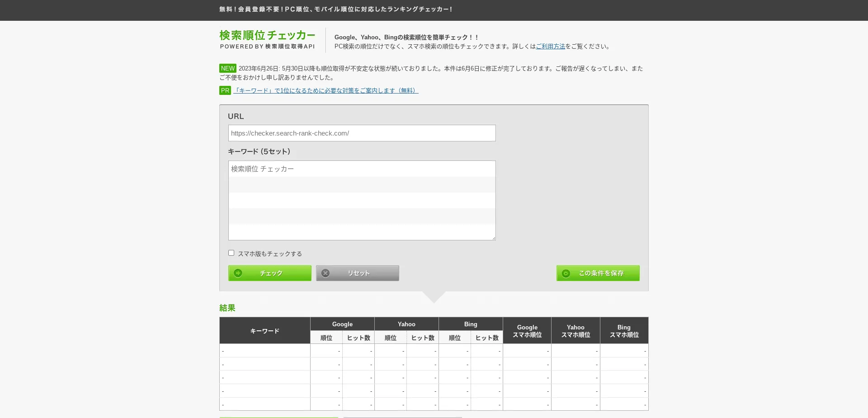Screen dimensions: 868x418
Task: Focus the キーワード textarea
Action: (362, 200)
